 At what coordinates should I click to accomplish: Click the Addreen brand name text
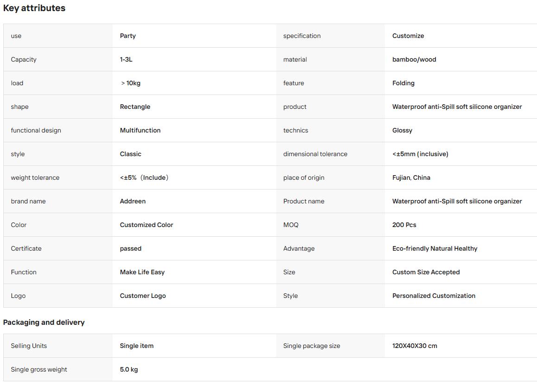tap(133, 201)
